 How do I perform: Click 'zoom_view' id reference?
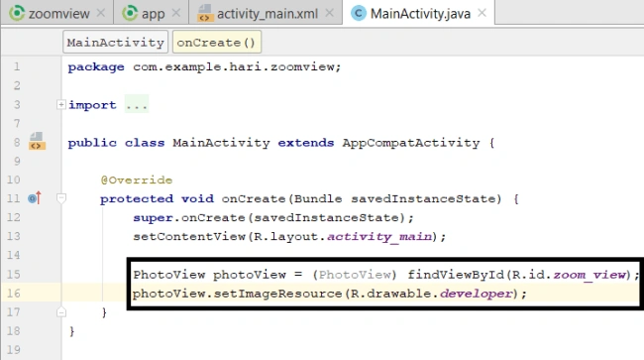[x=590, y=275]
